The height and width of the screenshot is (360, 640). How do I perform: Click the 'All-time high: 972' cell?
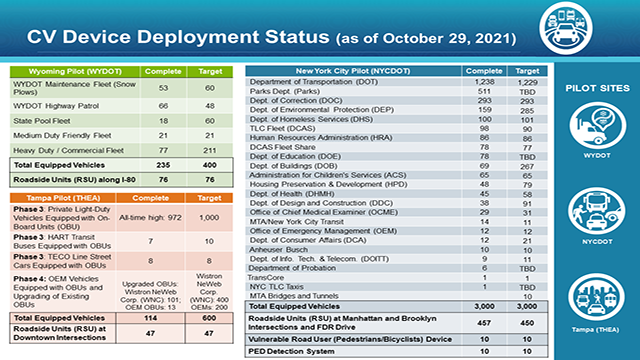tap(150, 218)
